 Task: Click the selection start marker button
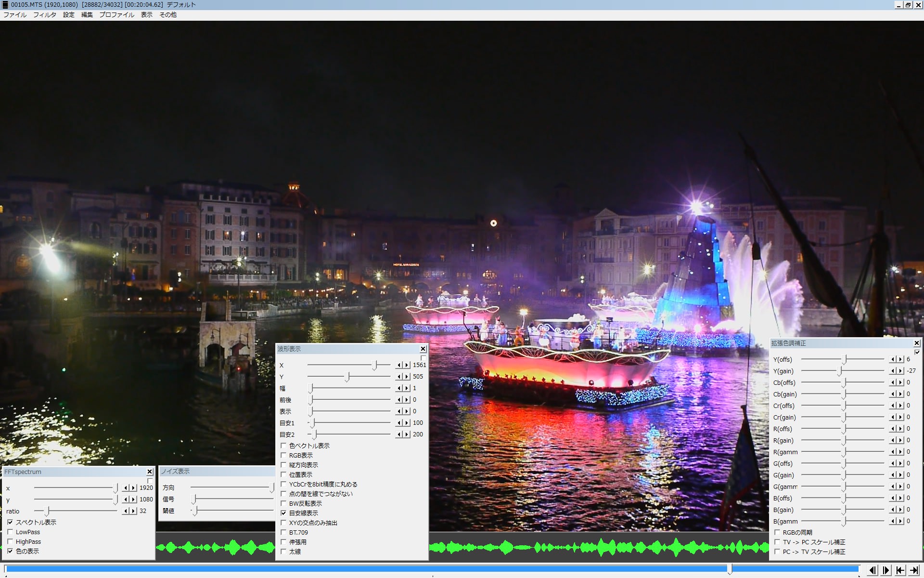click(x=900, y=570)
